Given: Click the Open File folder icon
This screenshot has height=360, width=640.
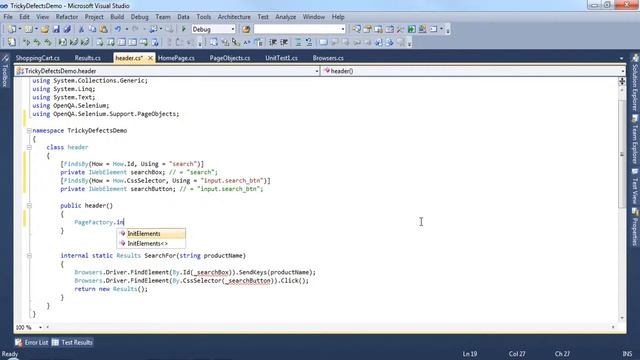Looking at the screenshot, I should 45,29.
